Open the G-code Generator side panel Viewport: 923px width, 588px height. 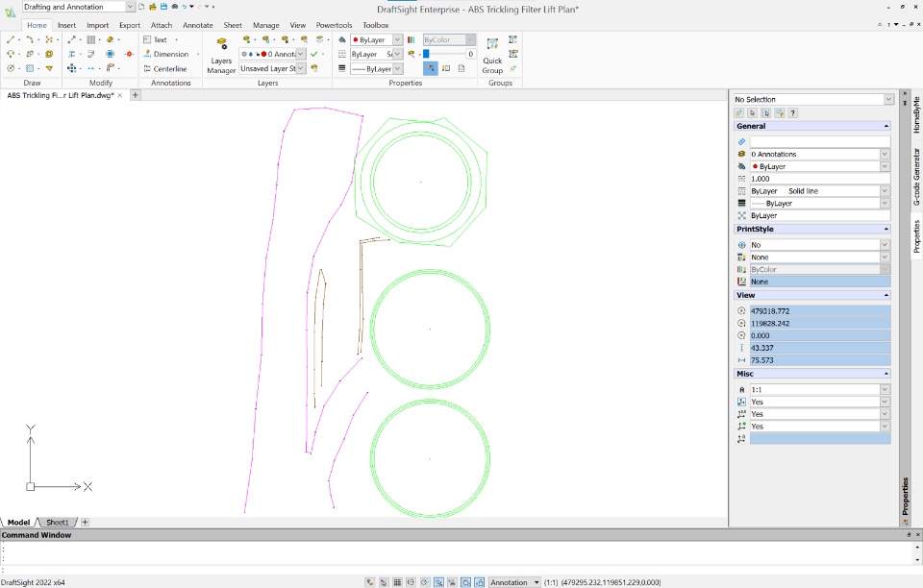click(916, 177)
